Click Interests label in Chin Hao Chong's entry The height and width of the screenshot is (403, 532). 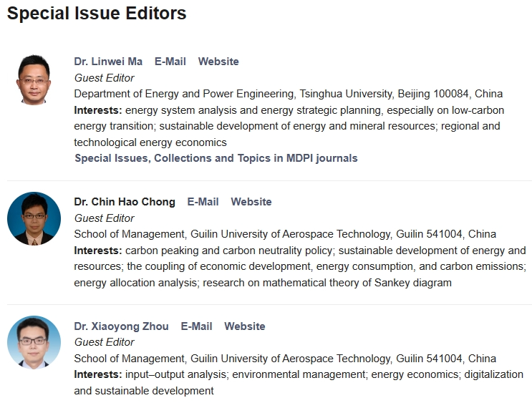(x=97, y=251)
